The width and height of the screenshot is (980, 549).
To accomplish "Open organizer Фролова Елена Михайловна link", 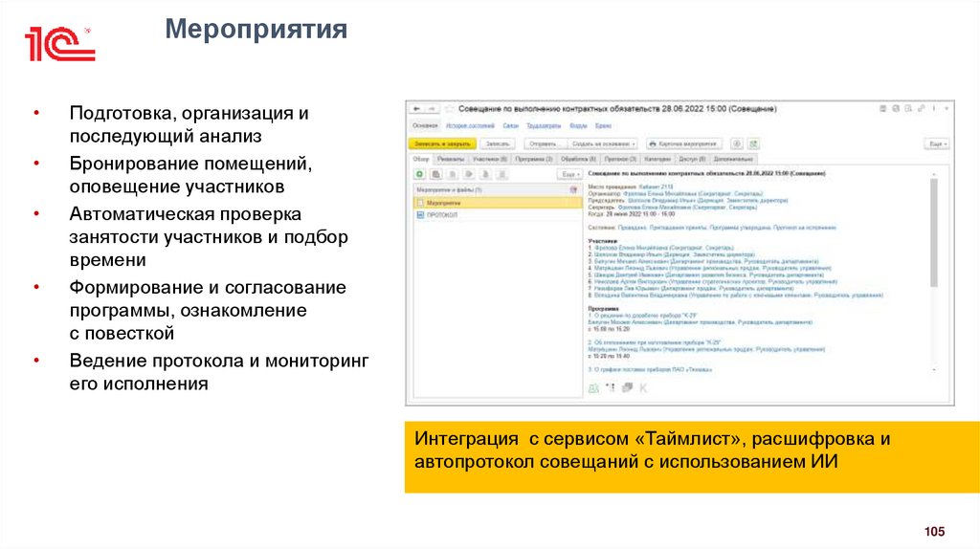I will coord(693,193).
